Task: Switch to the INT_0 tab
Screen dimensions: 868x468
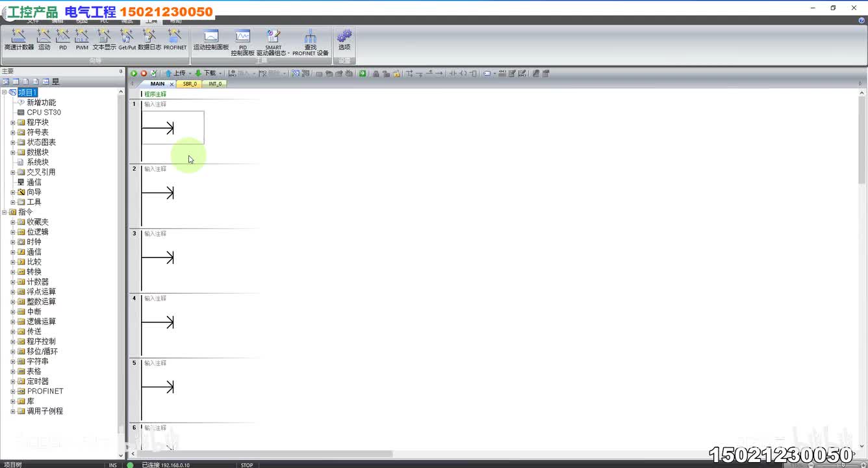Action: point(215,84)
